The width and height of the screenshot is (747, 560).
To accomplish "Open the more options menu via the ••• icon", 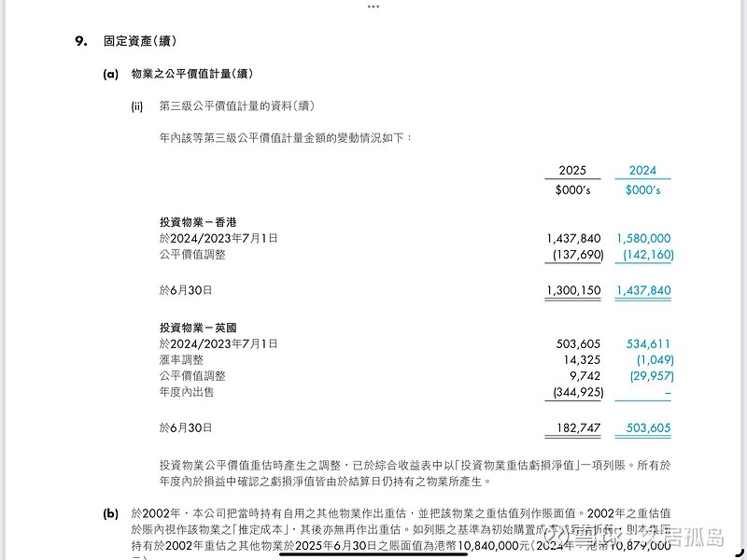I will 373,7.
